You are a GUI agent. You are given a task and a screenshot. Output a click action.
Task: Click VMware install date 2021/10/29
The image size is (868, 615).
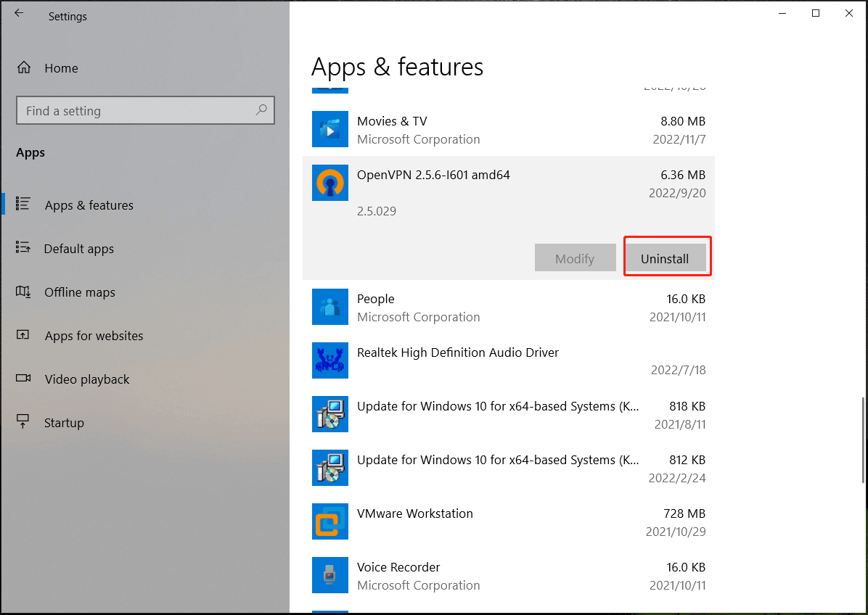coord(676,532)
